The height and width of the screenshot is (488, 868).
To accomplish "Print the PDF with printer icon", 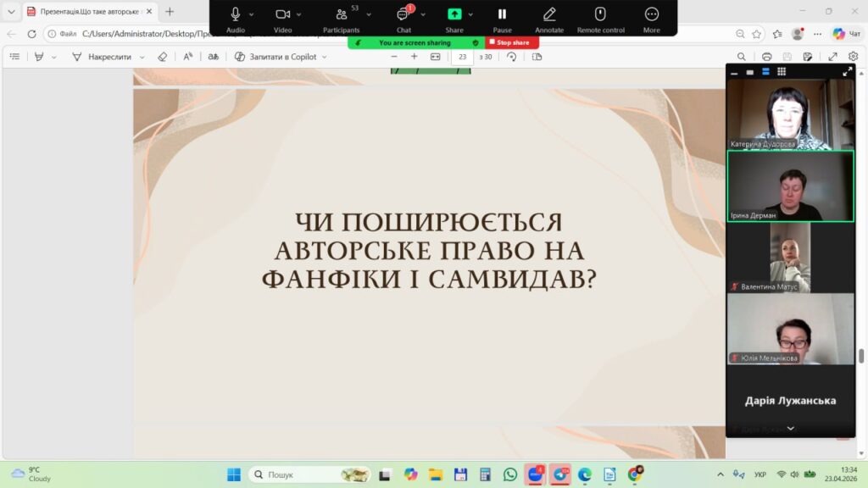I will click(766, 57).
